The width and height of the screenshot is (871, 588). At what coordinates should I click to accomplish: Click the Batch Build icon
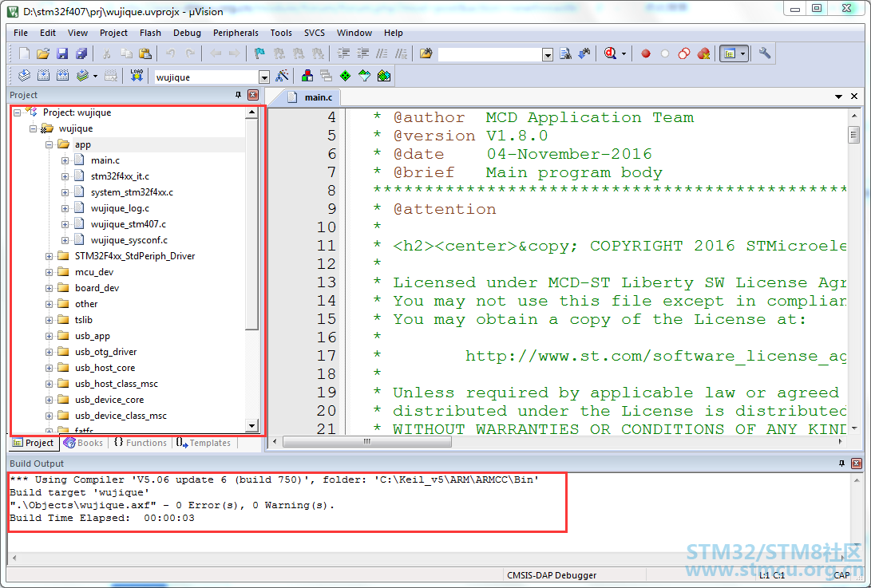(x=82, y=76)
